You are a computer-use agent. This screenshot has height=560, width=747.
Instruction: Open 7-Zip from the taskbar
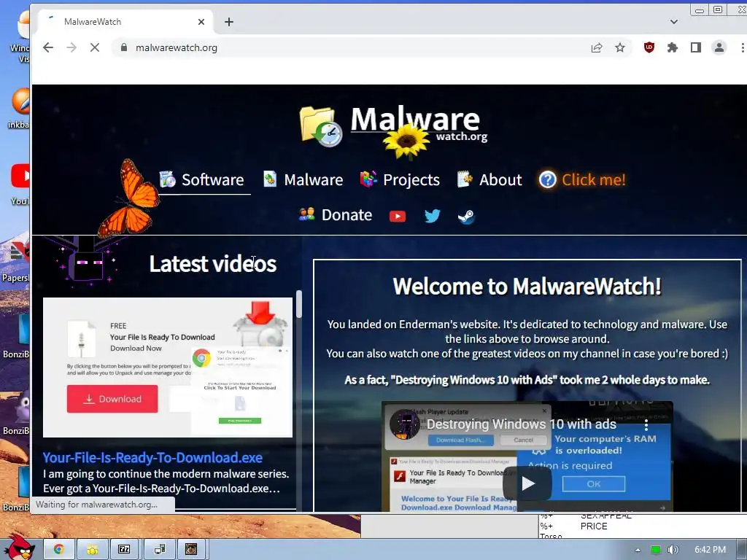pyautogui.click(x=124, y=550)
